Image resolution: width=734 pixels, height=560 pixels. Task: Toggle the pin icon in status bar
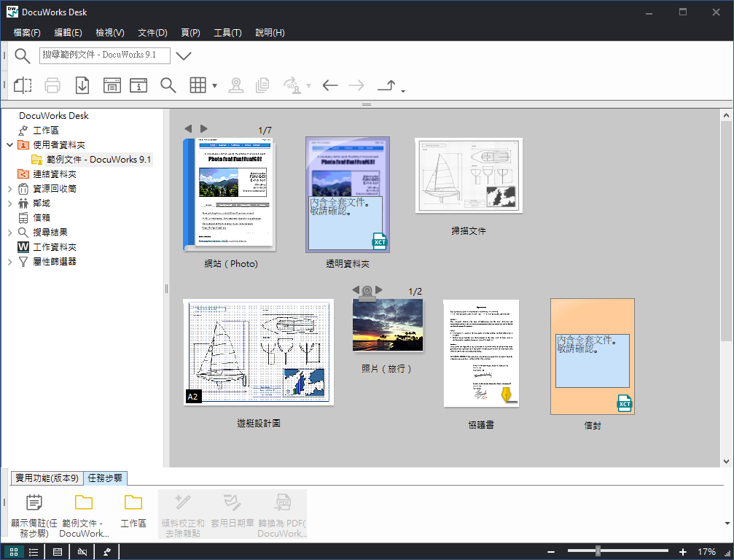[x=106, y=552]
